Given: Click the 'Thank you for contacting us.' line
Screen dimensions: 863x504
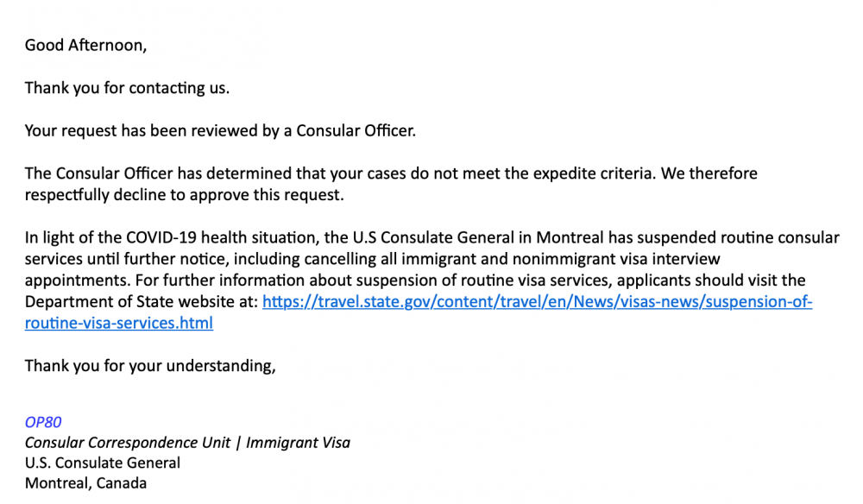Looking at the screenshot, I should [127, 88].
